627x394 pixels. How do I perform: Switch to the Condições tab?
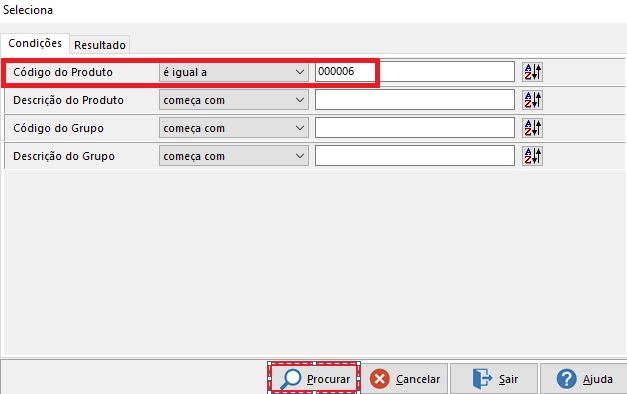tap(35, 43)
